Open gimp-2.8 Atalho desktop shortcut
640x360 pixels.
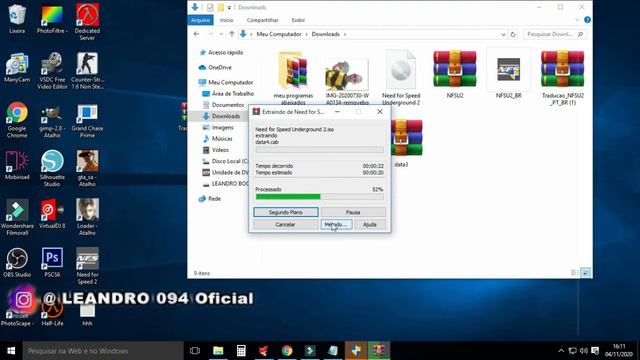[x=52, y=120]
